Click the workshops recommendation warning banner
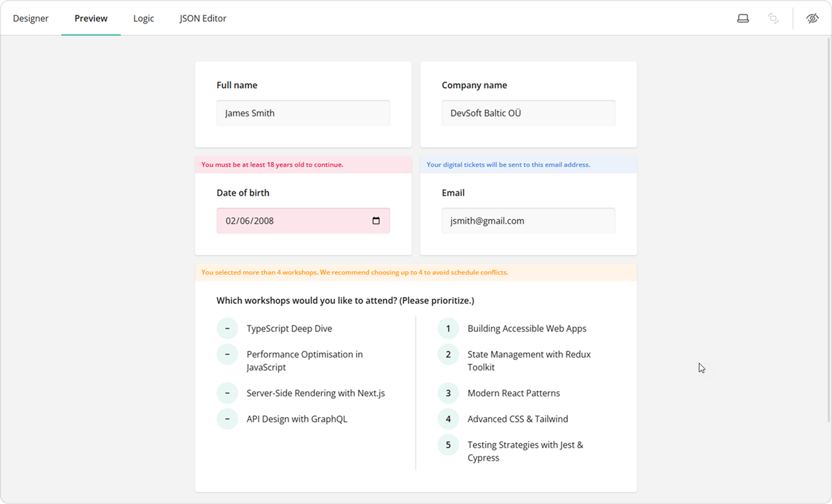This screenshot has width=832, height=504. coord(415,272)
